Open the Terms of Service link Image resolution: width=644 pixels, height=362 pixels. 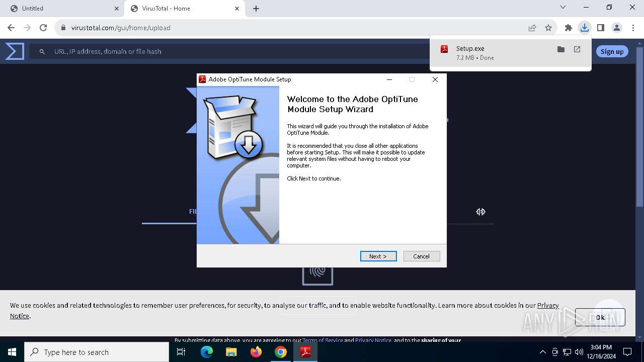coord(323,340)
